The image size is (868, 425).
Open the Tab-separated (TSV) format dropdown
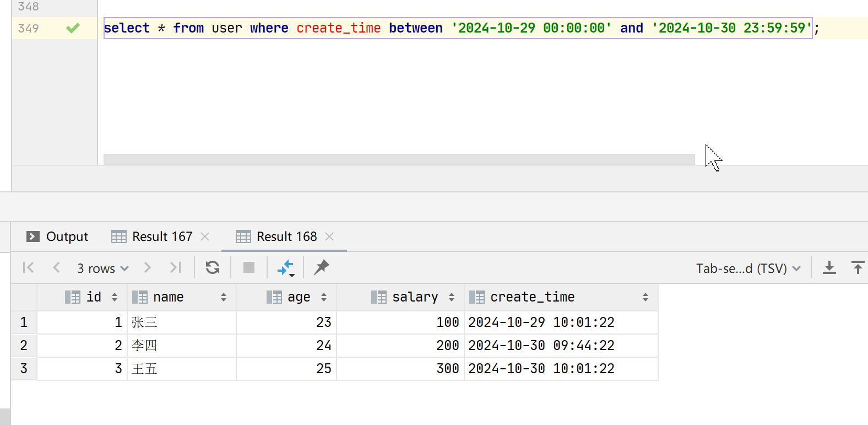(748, 268)
